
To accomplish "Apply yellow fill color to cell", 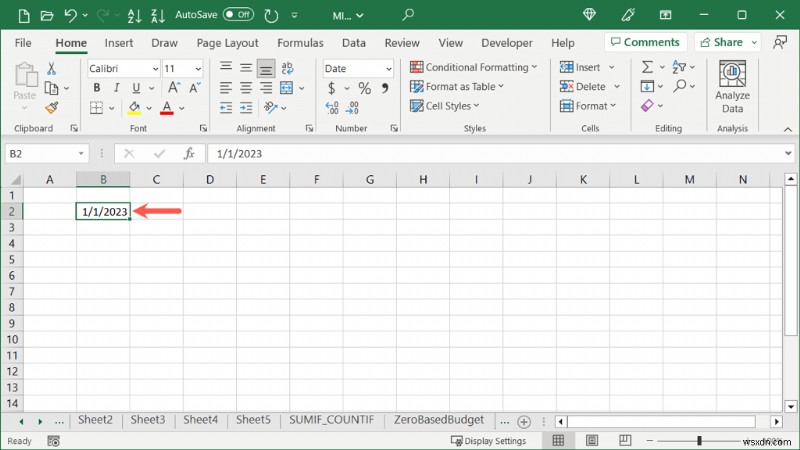I will 134,108.
